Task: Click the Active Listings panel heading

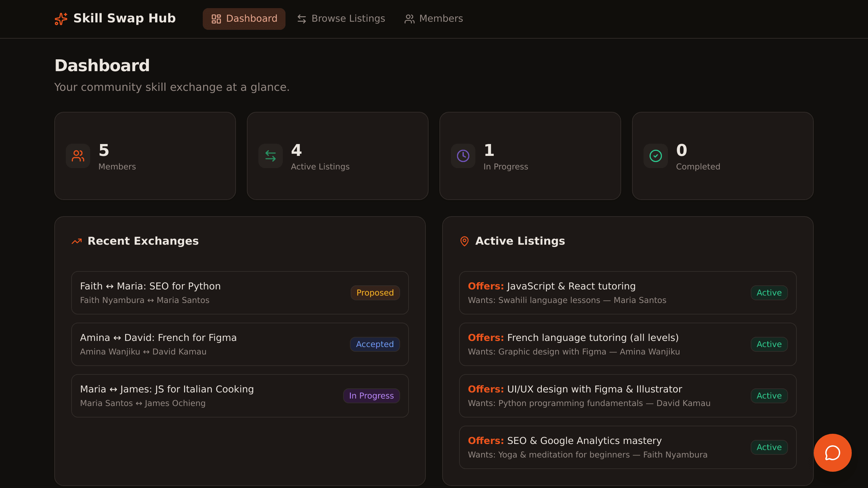Action: pos(520,241)
